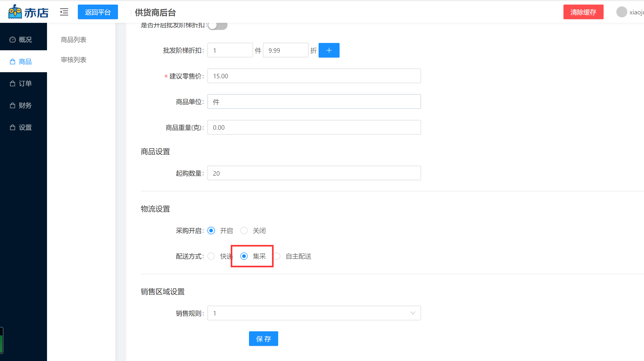Screen dimensions: 644x361
Task: Click the 商品设置 section heading
Action: (155, 151)
